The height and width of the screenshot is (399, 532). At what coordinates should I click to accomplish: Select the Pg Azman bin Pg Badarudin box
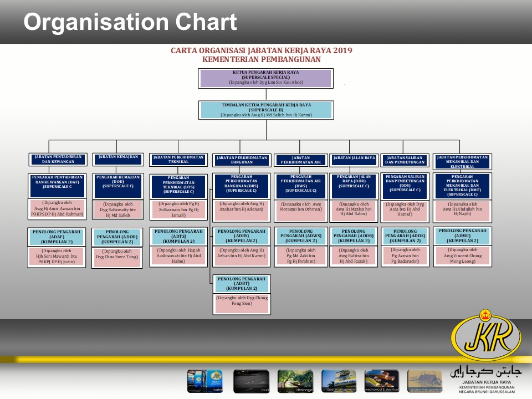[x=405, y=257]
